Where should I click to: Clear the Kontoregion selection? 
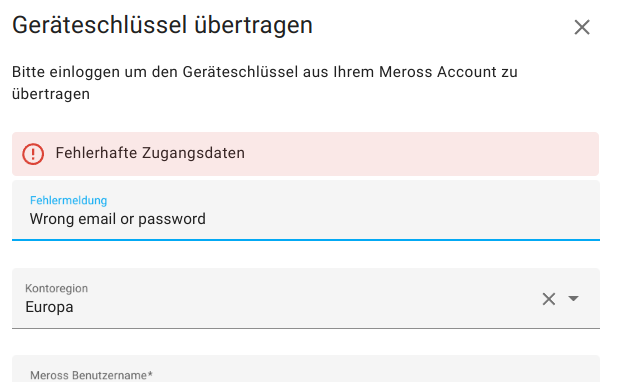[549, 299]
